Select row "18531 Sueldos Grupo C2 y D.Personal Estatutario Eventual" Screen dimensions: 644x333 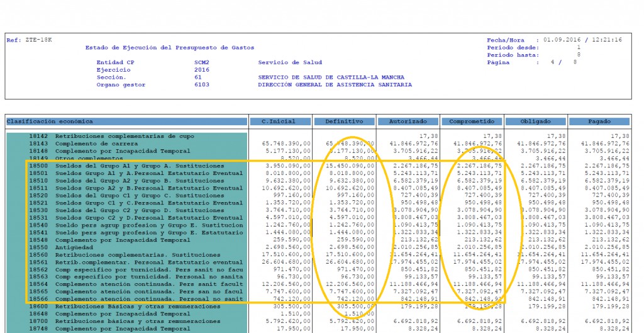319,217
